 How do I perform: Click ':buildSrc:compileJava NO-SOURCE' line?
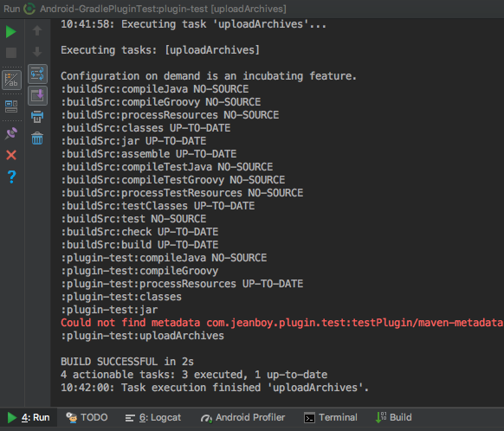click(155, 89)
